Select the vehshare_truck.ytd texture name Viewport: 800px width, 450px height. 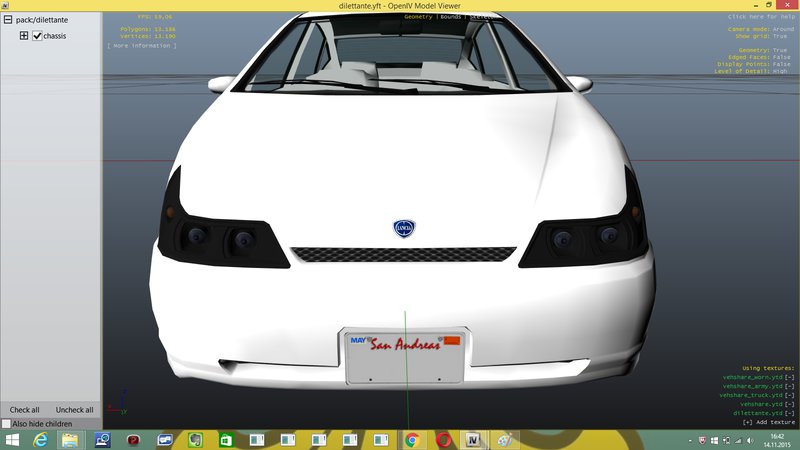pyautogui.click(x=751, y=395)
